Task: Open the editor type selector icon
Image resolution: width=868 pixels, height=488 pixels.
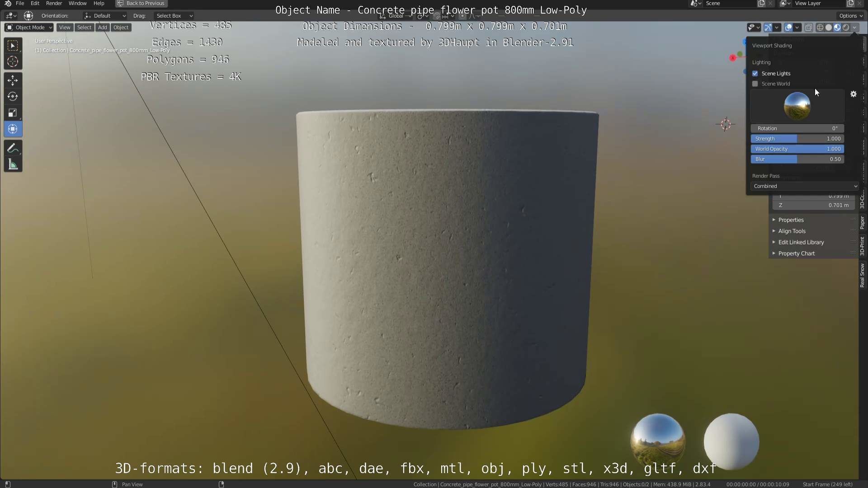Action: click(11, 16)
